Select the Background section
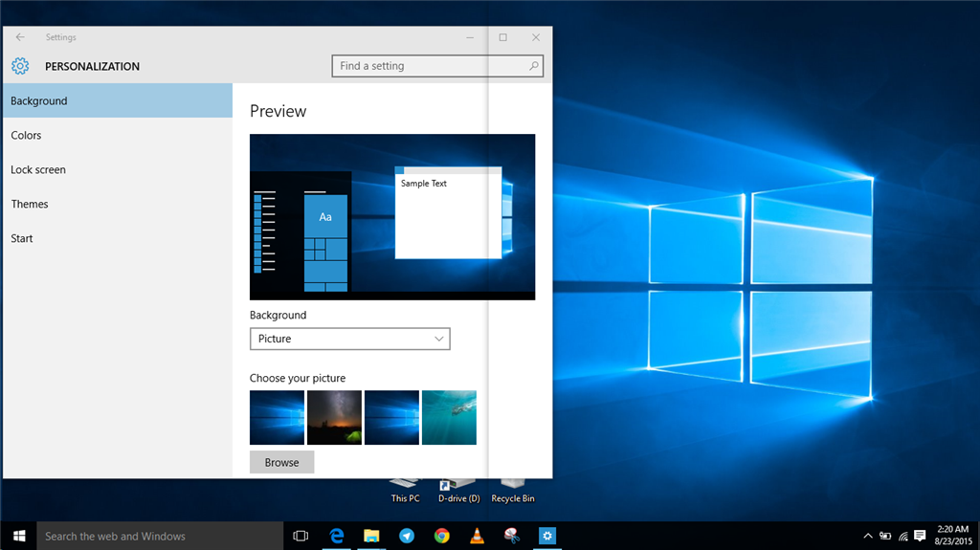 click(118, 100)
